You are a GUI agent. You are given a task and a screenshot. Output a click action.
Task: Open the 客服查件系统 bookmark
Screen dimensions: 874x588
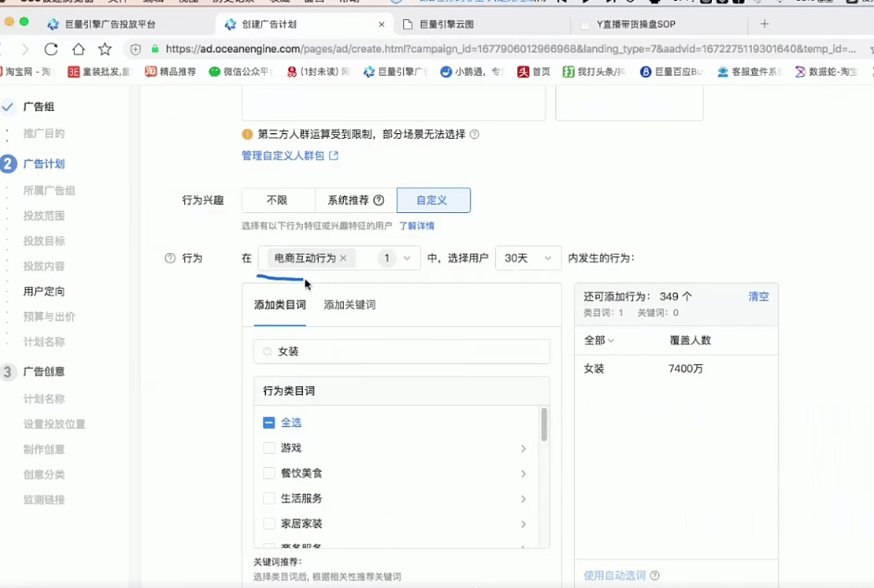pyautogui.click(x=749, y=72)
